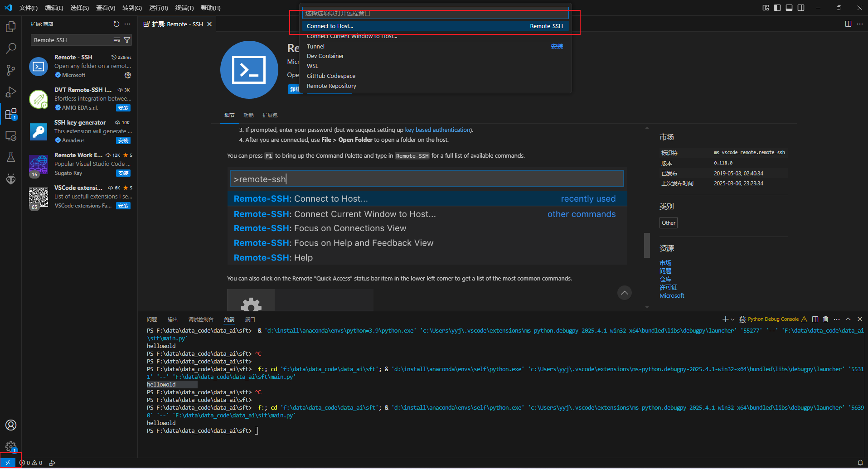Open the Run and Debug view
Viewport: 868px width, 469px height.
click(11, 92)
